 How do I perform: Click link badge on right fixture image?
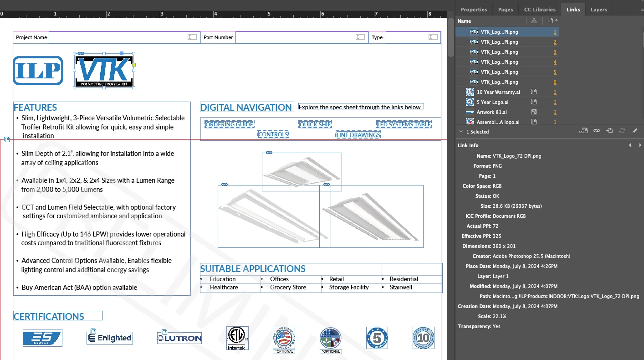click(326, 185)
